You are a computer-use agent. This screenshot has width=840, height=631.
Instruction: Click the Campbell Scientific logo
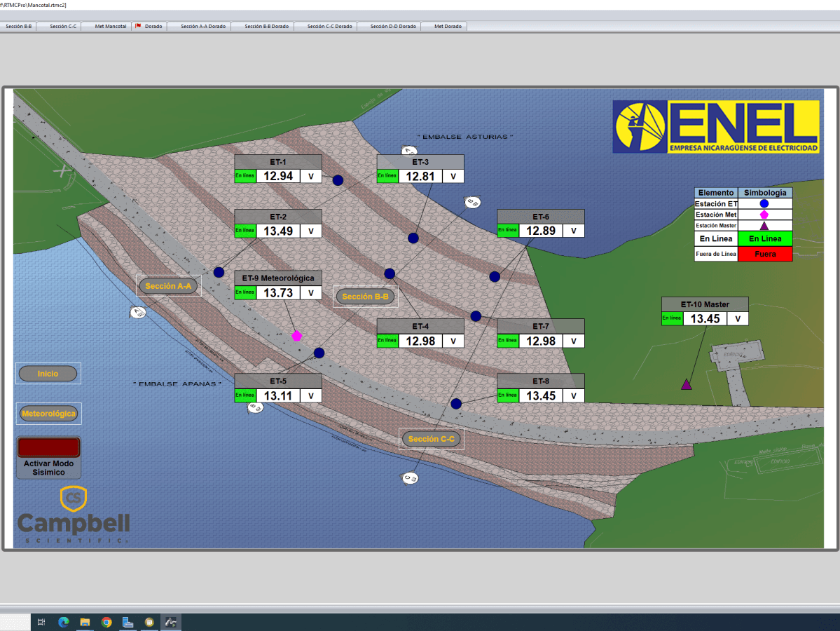(x=74, y=515)
